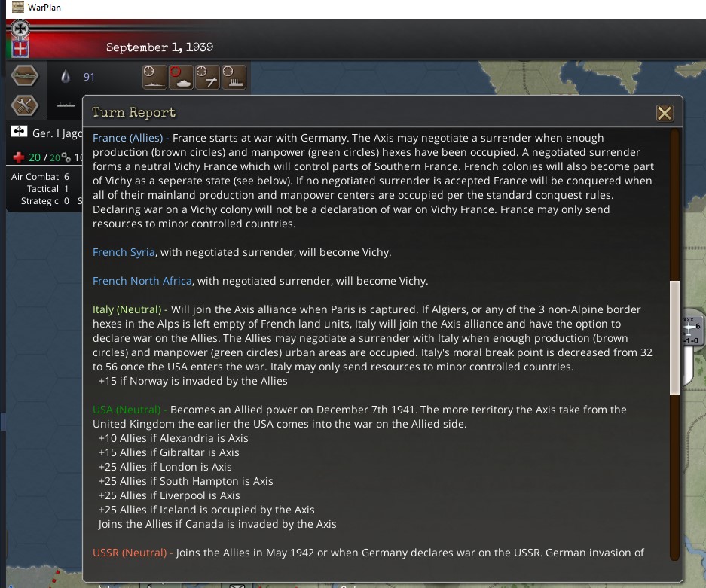Click the small warship silhouette icon
706x588 pixels.
pyautogui.click(x=66, y=105)
